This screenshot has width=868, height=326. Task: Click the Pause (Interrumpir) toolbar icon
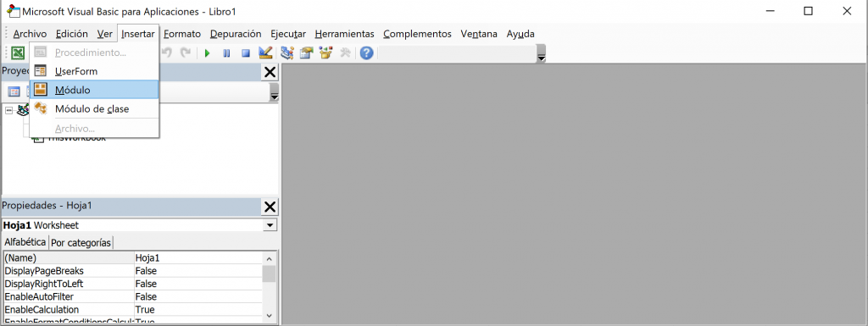pos(226,53)
